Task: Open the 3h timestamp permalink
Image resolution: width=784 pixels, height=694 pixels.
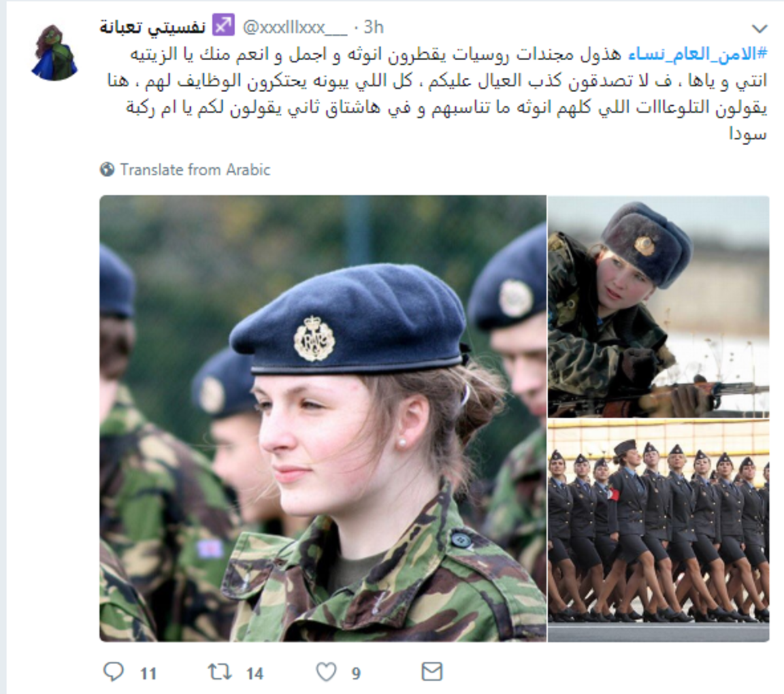Action: click(374, 27)
